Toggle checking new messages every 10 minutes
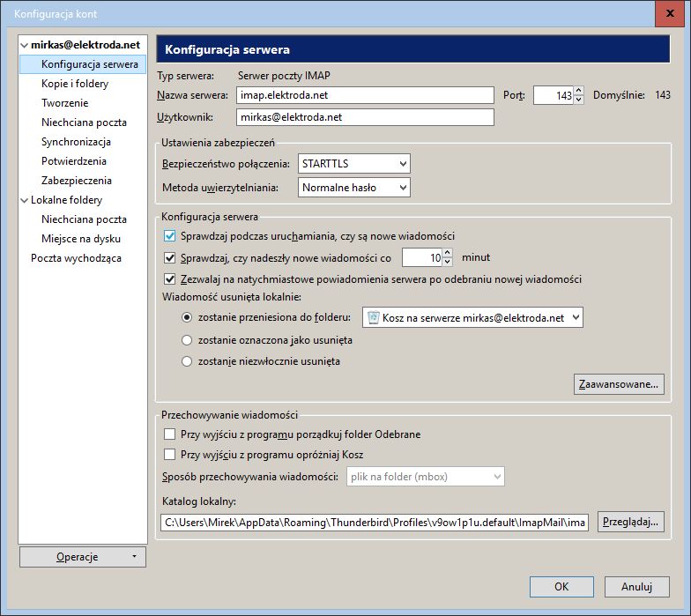 [169, 257]
